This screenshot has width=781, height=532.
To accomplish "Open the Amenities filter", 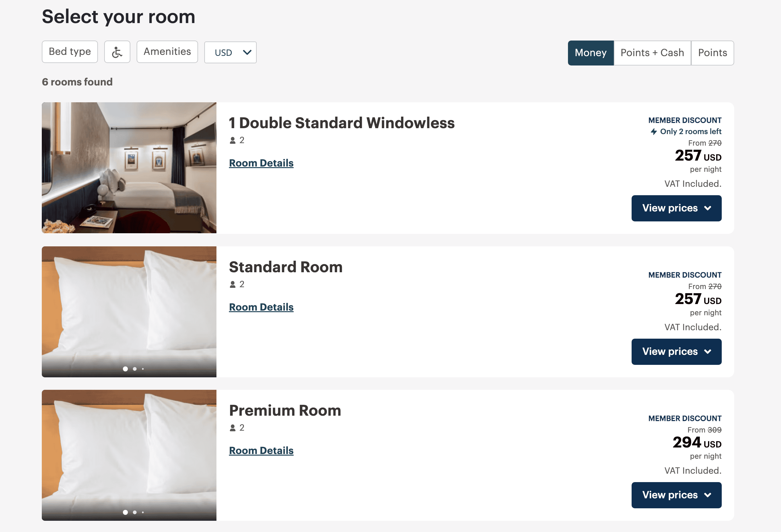I will click(167, 52).
